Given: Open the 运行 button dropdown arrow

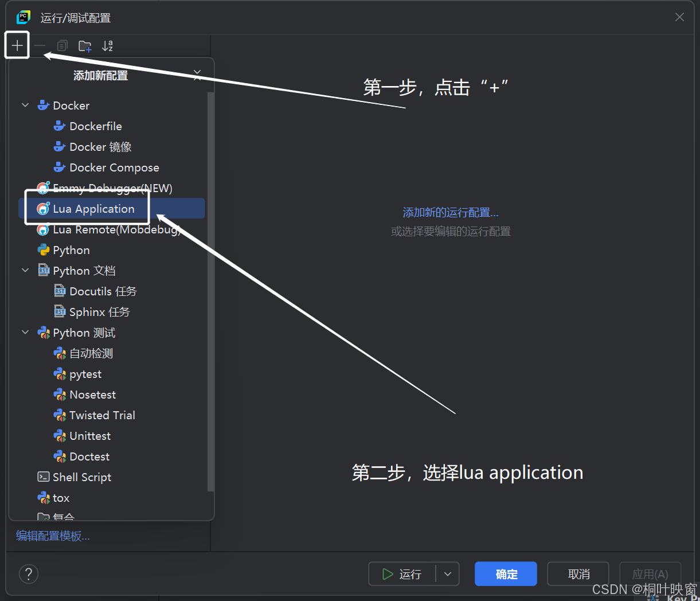Looking at the screenshot, I should [448, 574].
